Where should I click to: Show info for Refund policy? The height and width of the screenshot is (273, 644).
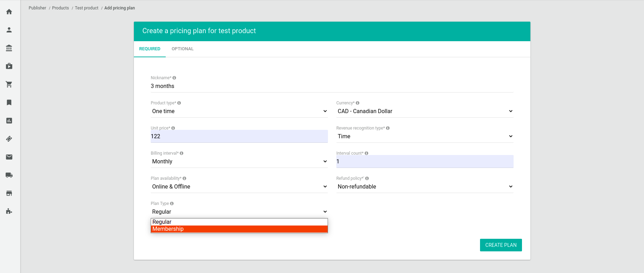[x=367, y=178]
